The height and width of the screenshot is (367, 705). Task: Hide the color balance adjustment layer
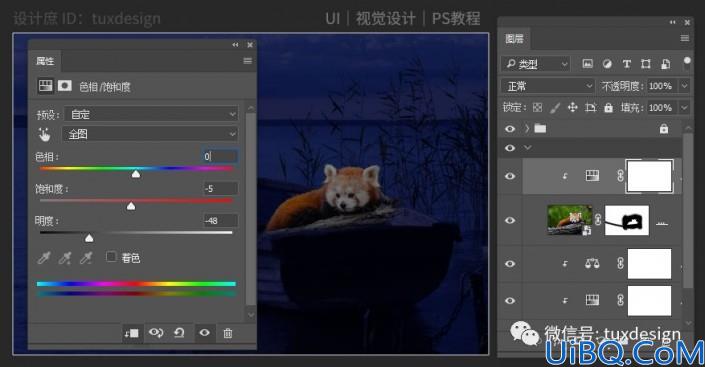(x=510, y=263)
